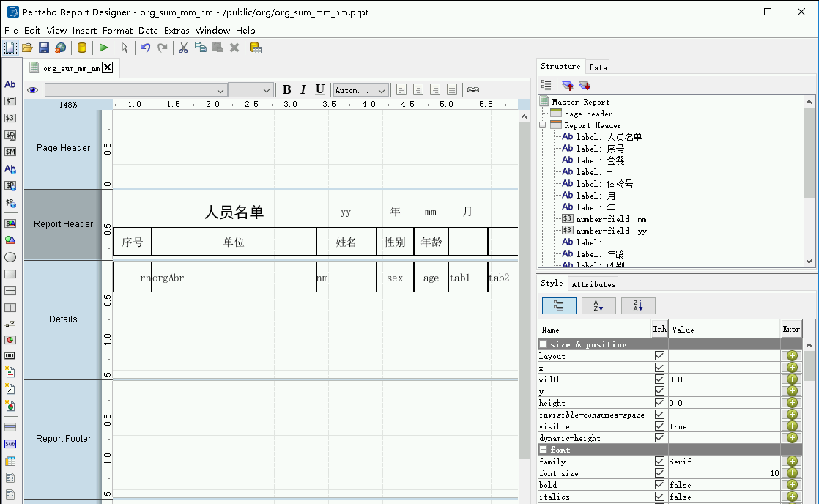Toggle the inherit checkbox for width

[x=660, y=379]
